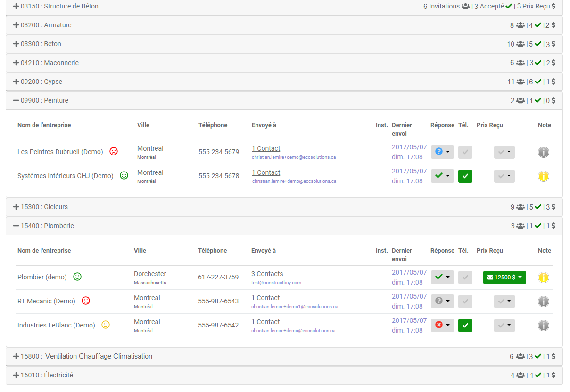This screenshot has width=570, height=392.
Task: Click Prix Reçu dollar icon in Structure de Béton row
Action: point(553,7)
